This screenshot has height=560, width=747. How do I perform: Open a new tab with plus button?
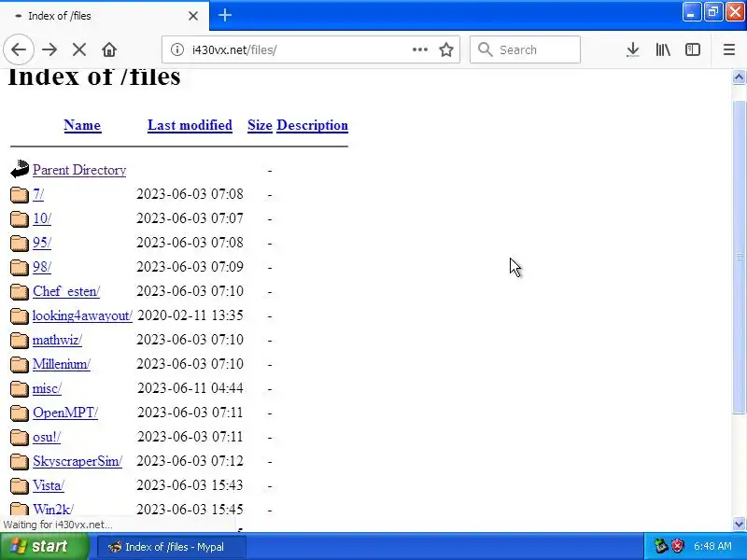point(225,15)
